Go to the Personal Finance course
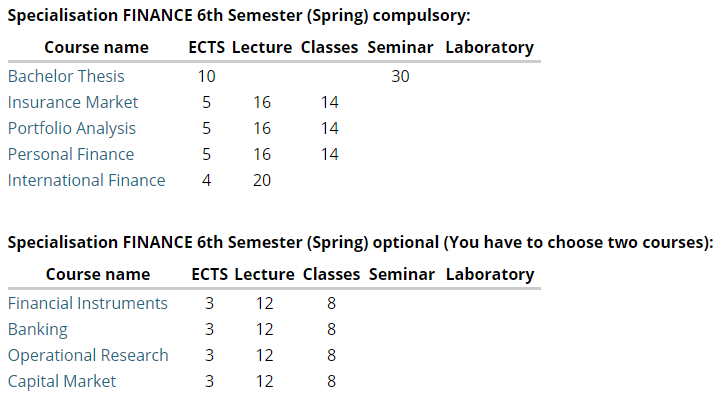Screen dimensions: 724x404 pos(70,154)
